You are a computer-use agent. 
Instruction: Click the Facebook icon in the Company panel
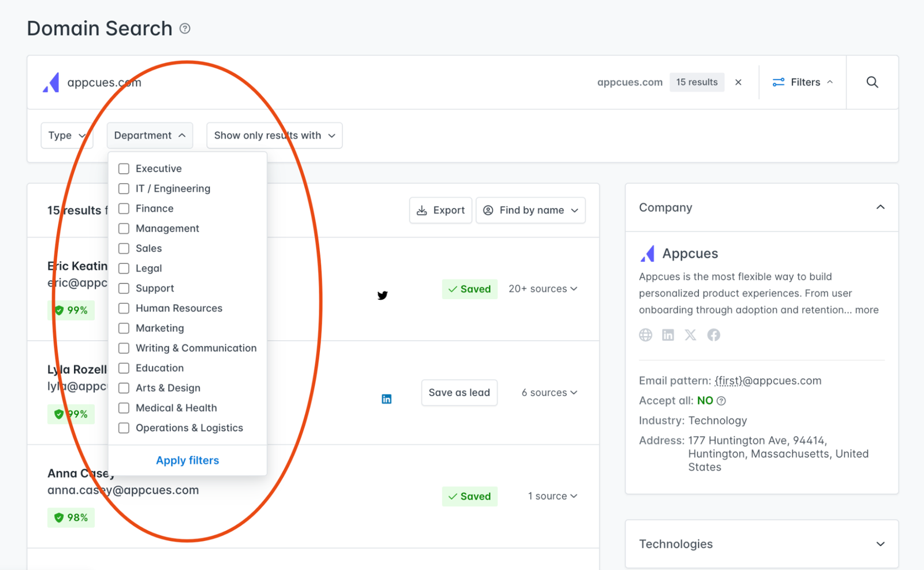(x=713, y=335)
